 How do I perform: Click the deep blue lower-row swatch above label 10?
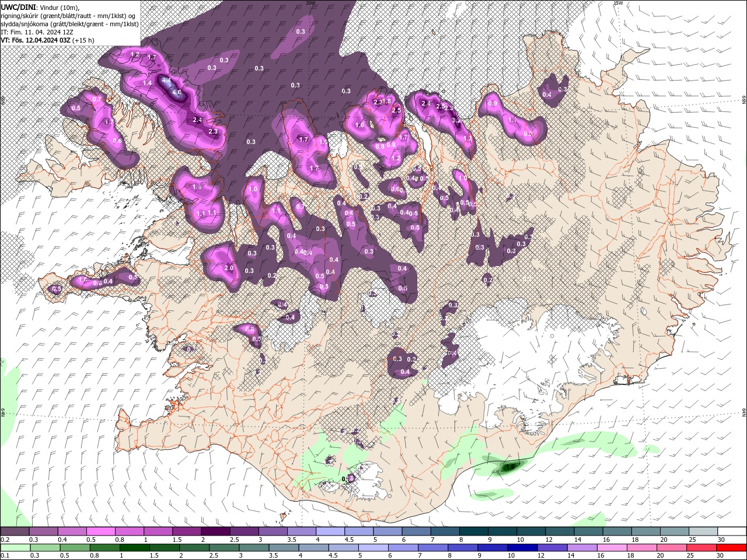tap(522, 548)
